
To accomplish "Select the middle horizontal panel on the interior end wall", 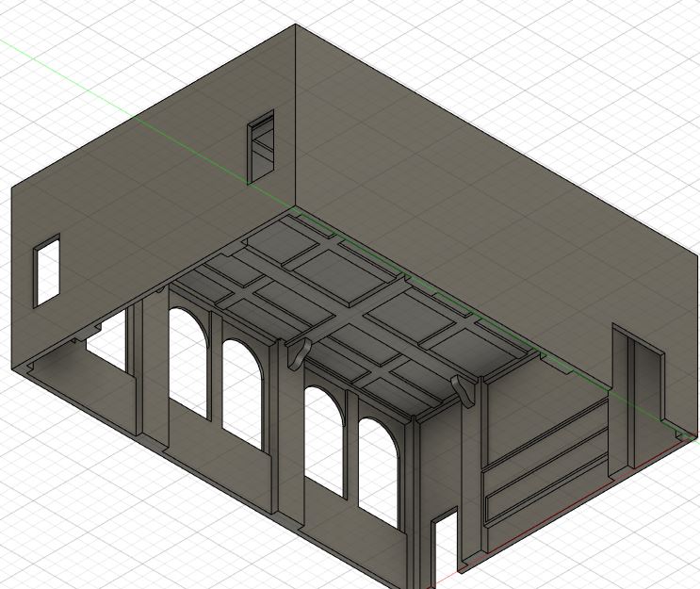I will [545, 474].
